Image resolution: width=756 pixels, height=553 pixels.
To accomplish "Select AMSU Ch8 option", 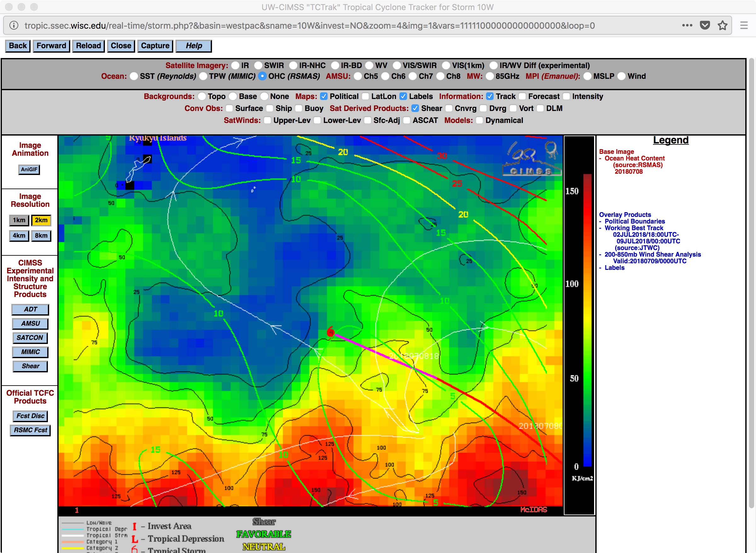I will coord(441,76).
